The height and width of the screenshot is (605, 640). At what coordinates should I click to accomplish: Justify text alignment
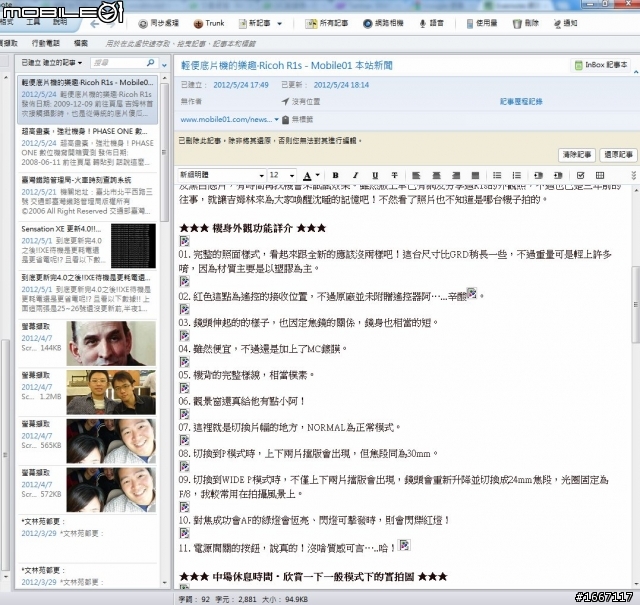pos(475,175)
